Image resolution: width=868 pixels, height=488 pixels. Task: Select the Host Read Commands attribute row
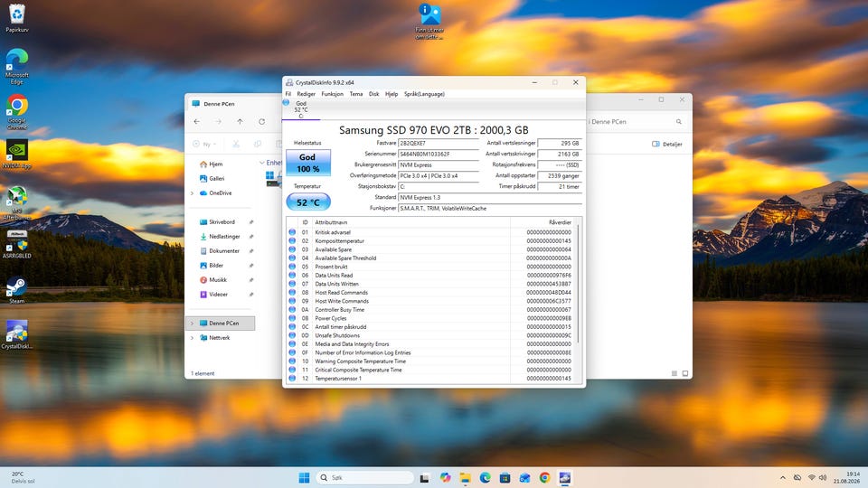pos(430,293)
